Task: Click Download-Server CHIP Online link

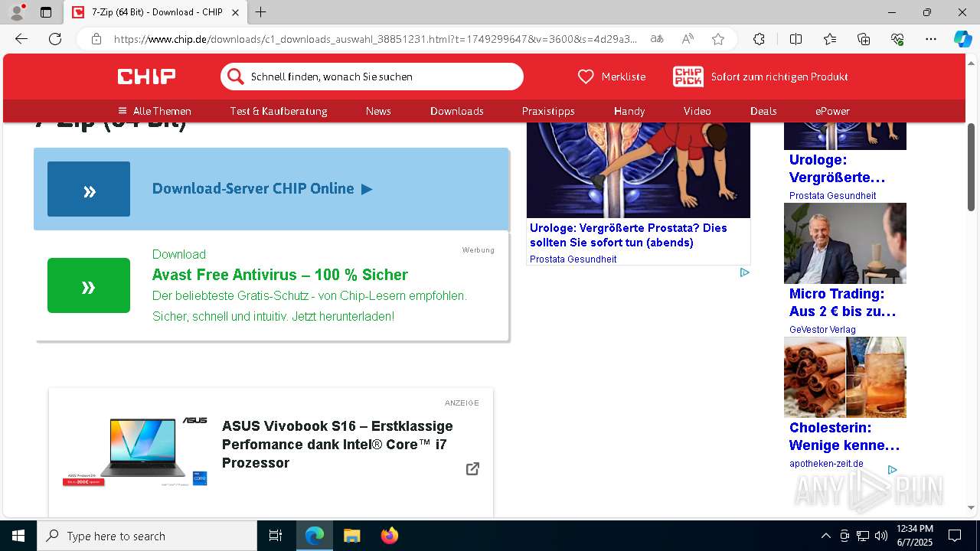Action: pos(262,189)
